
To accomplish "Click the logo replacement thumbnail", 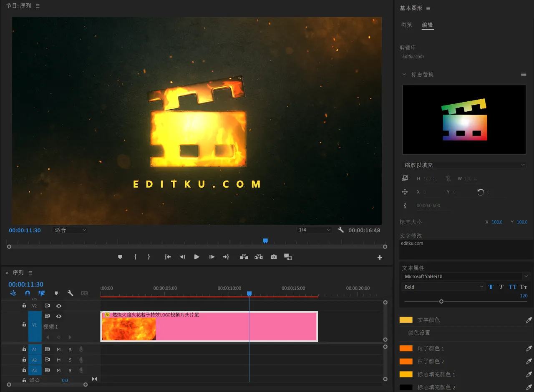I will [x=464, y=120].
